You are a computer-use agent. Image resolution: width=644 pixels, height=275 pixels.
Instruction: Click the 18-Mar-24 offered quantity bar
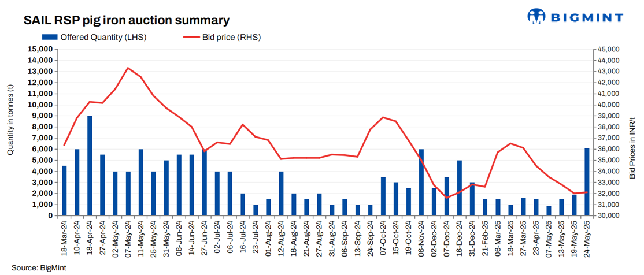pos(64,191)
